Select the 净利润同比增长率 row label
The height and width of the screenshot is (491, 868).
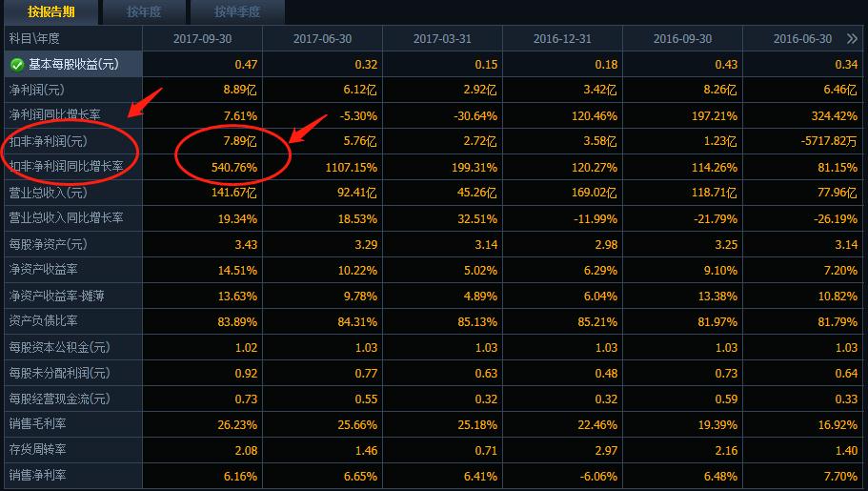(x=55, y=114)
